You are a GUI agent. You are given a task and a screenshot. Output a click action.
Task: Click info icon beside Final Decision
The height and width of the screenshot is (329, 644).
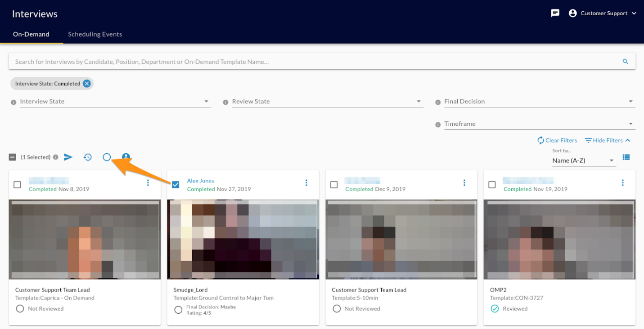[x=438, y=102]
